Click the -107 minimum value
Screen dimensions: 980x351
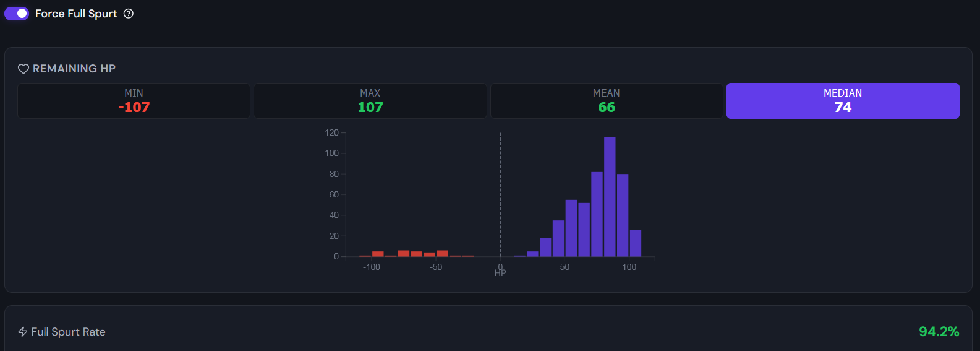pyautogui.click(x=134, y=107)
